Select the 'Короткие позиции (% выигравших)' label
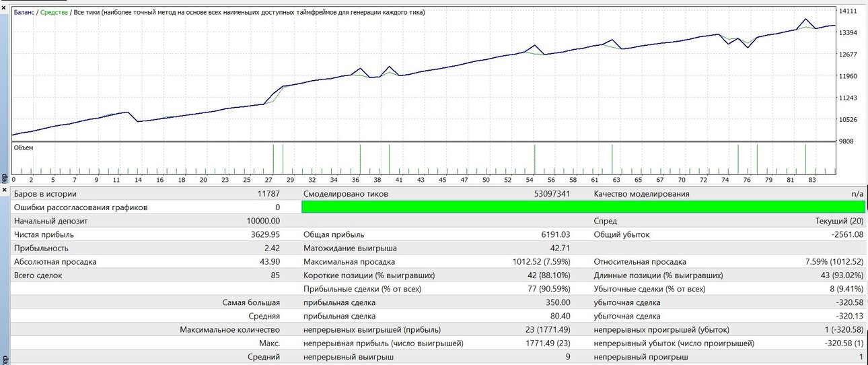Screen dimensions: 868x365 coord(369,275)
